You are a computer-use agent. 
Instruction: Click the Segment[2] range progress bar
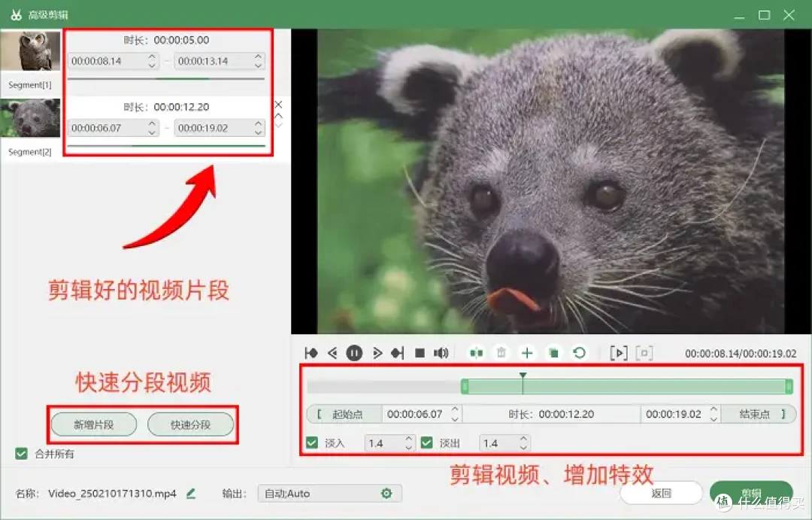pos(165,146)
